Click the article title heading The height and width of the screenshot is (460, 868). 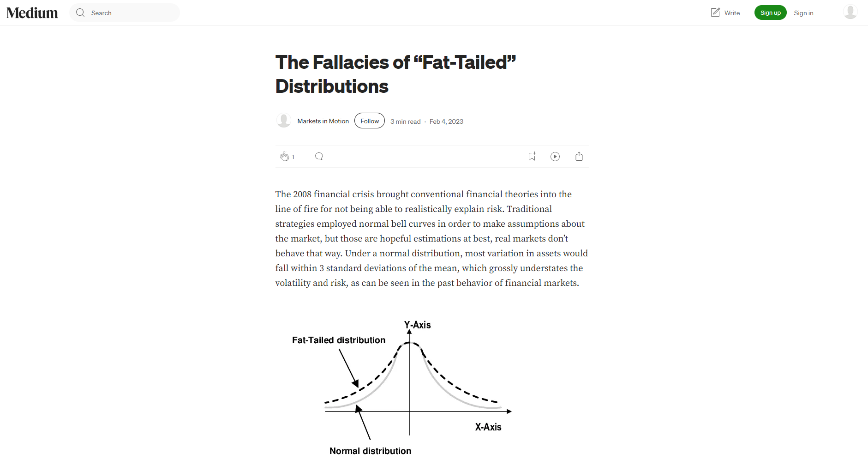[395, 74]
